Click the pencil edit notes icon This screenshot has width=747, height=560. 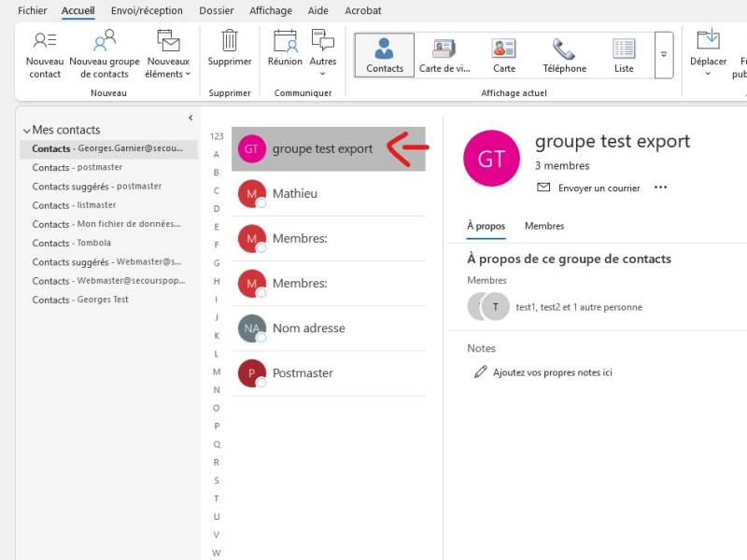(x=480, y=371)
